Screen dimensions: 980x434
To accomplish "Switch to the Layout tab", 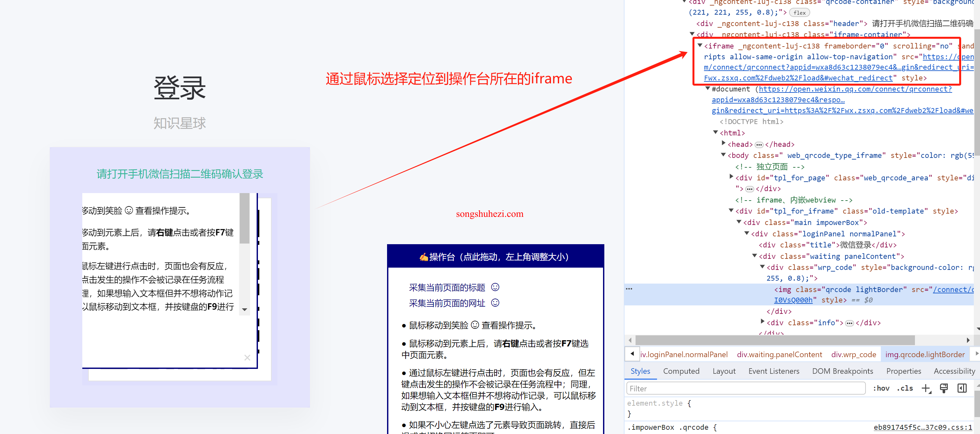I will [x=724, y=371].
